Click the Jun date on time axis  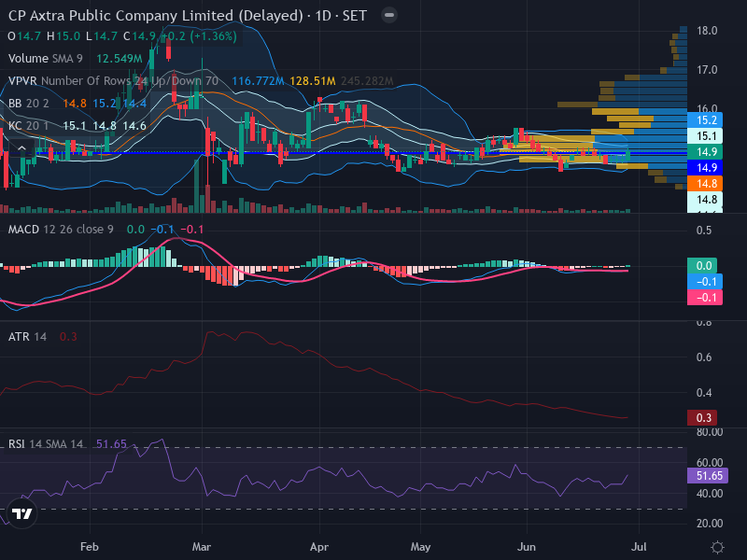(x=527, y=547)
